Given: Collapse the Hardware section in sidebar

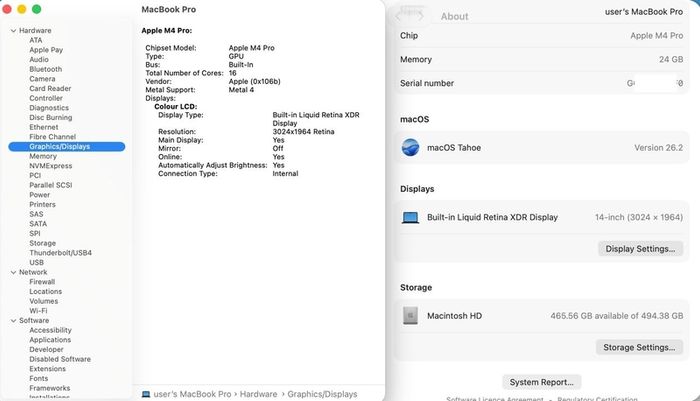Looking at the screenshot, I should 13,31.
